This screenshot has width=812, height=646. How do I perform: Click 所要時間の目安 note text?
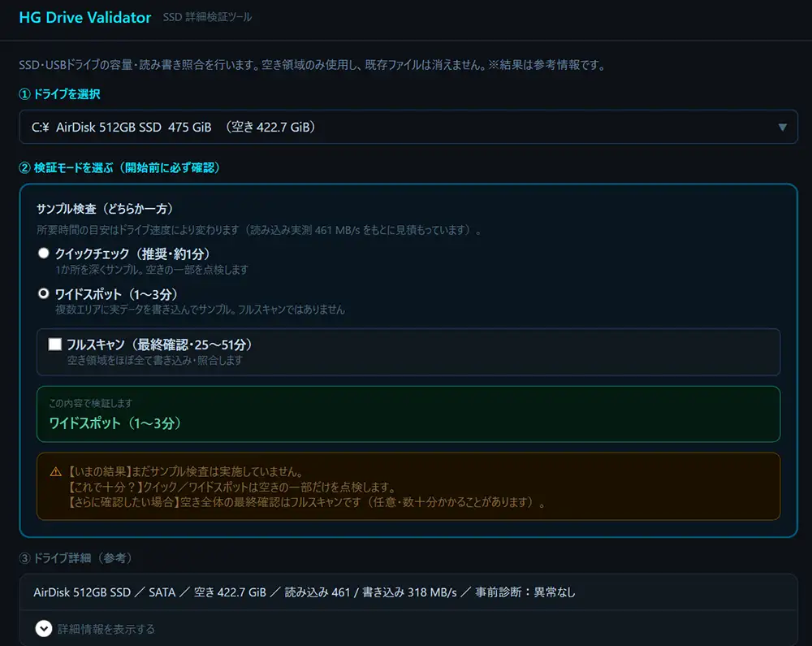click(259, 230)
